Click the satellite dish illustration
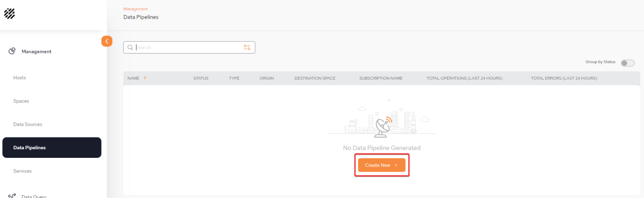644x198 pixels. 383,126
